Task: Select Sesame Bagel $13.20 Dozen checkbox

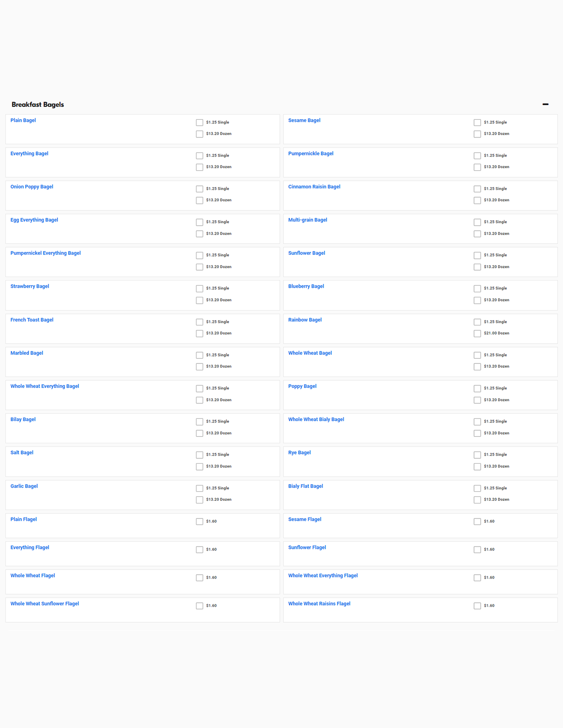Action: coord(477,134)
